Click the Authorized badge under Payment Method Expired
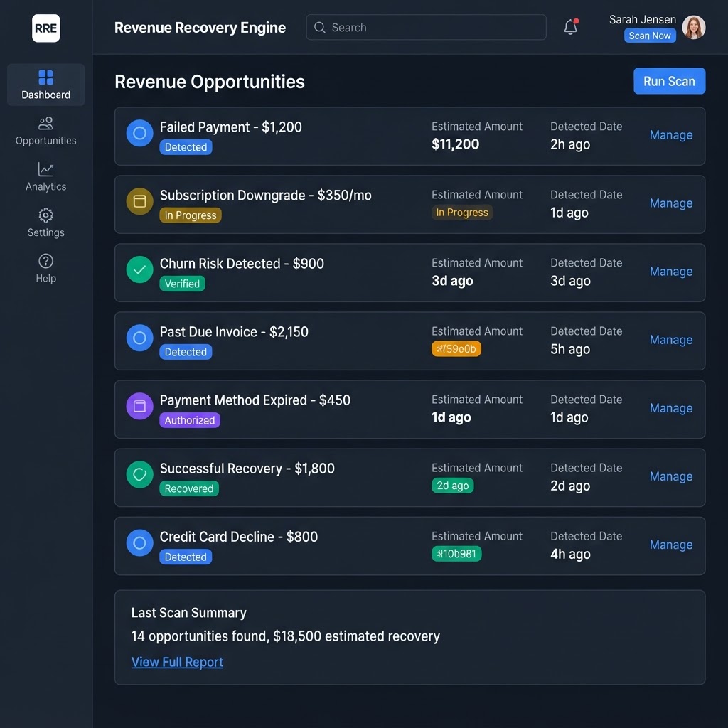 189,420
